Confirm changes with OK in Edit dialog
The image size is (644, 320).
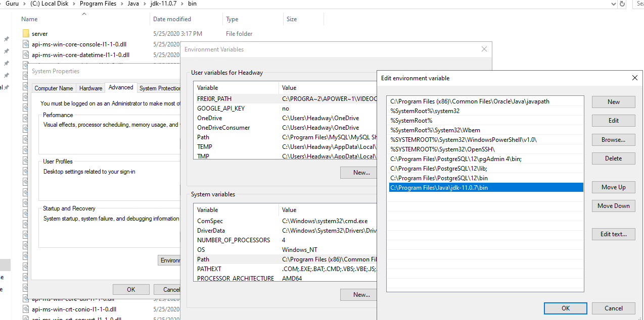tap(565, 308)
